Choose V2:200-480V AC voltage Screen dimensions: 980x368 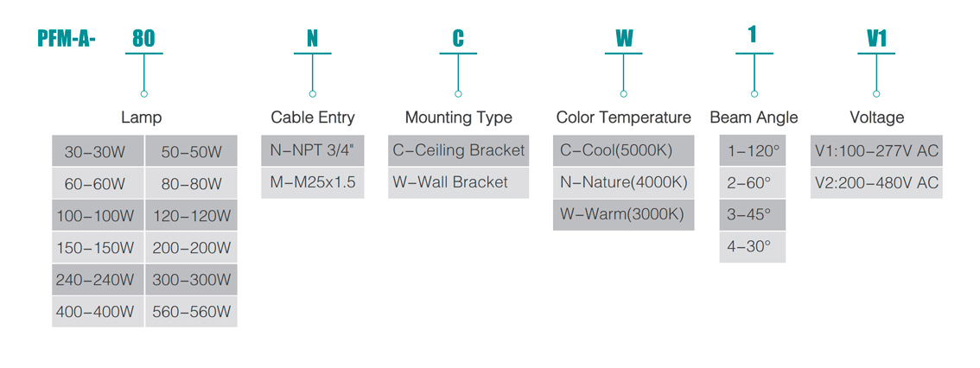tap(876, 183)
